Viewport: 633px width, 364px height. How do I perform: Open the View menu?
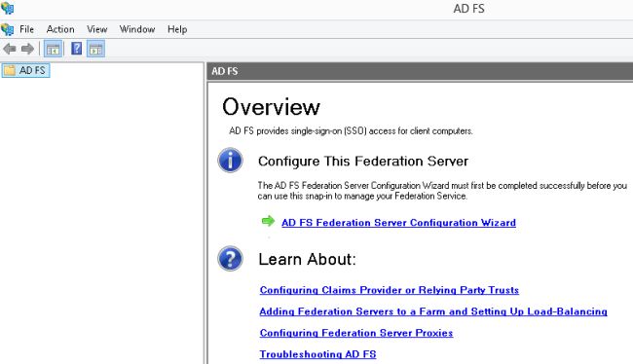tap(96, 29)
